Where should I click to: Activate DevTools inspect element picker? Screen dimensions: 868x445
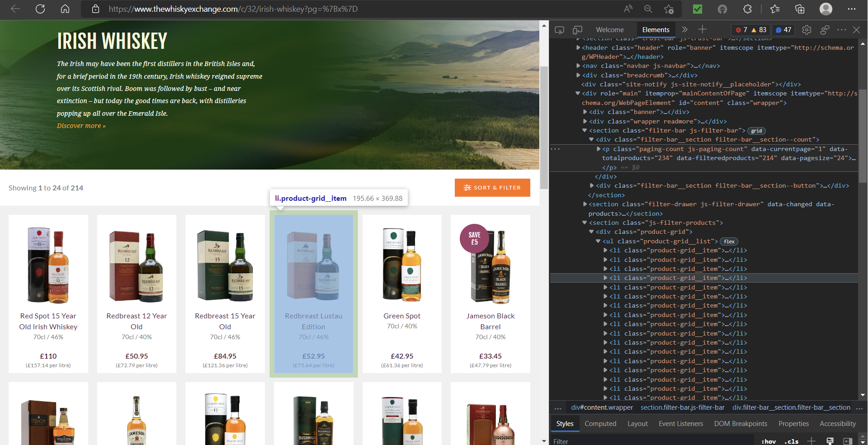click(x=559, y=30)
